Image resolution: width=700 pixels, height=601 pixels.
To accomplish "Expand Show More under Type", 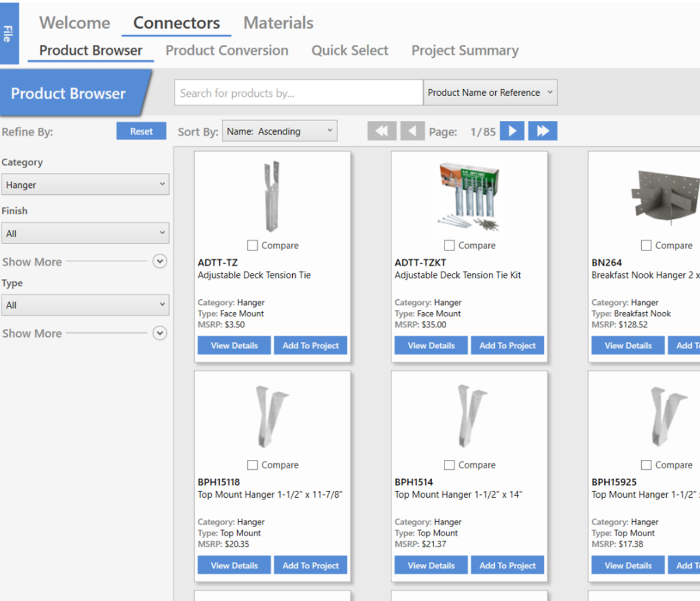I will coord(159,333).
